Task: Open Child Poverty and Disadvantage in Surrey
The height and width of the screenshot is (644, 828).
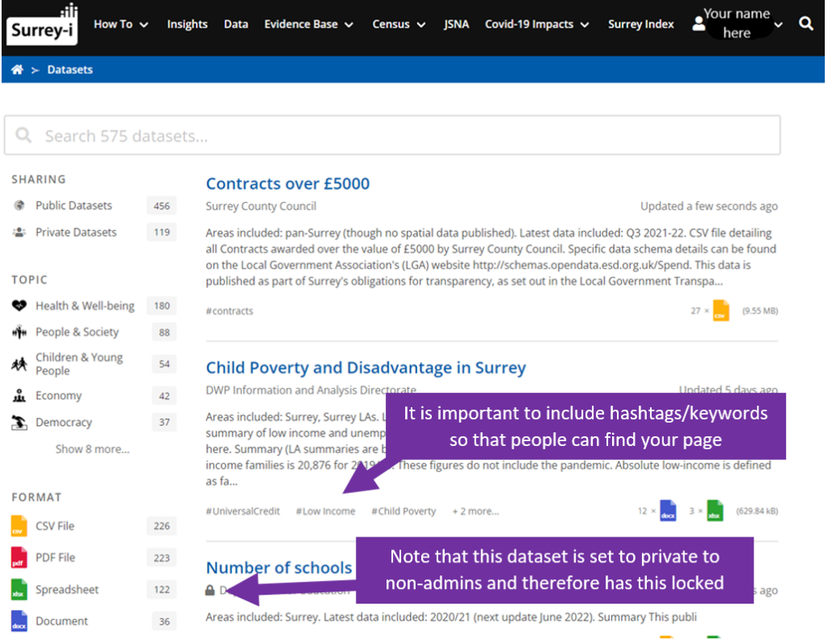Action: coord(366,368)
